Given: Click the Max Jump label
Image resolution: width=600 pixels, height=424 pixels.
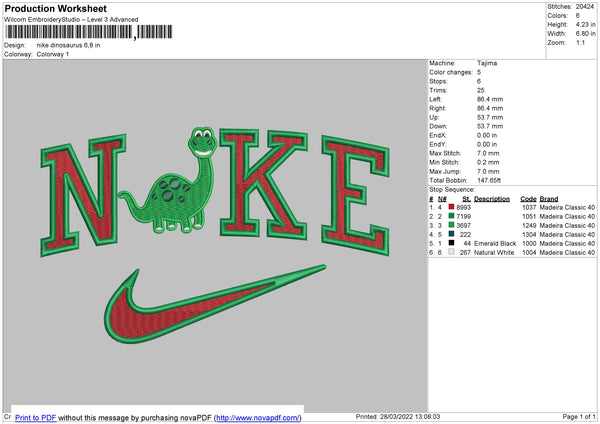Looking at the screenshot, I should (x=445, y=171).
